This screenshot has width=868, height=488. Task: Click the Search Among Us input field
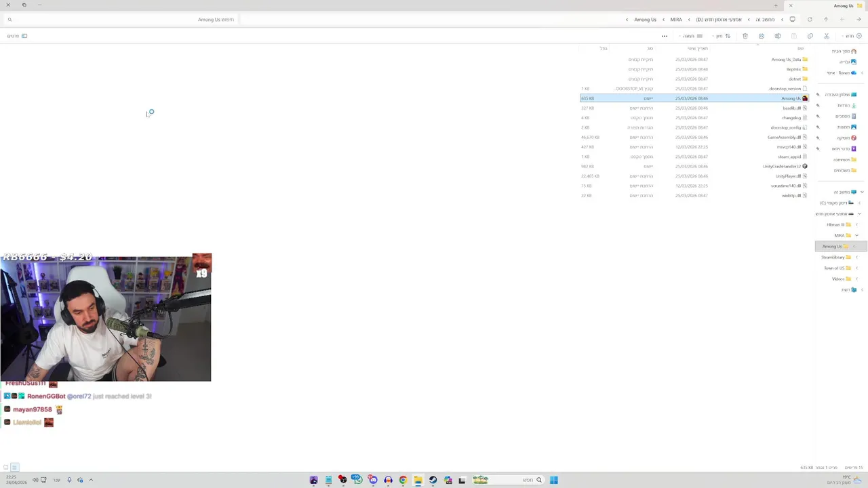pyautogui.click(x=122, y=20)
